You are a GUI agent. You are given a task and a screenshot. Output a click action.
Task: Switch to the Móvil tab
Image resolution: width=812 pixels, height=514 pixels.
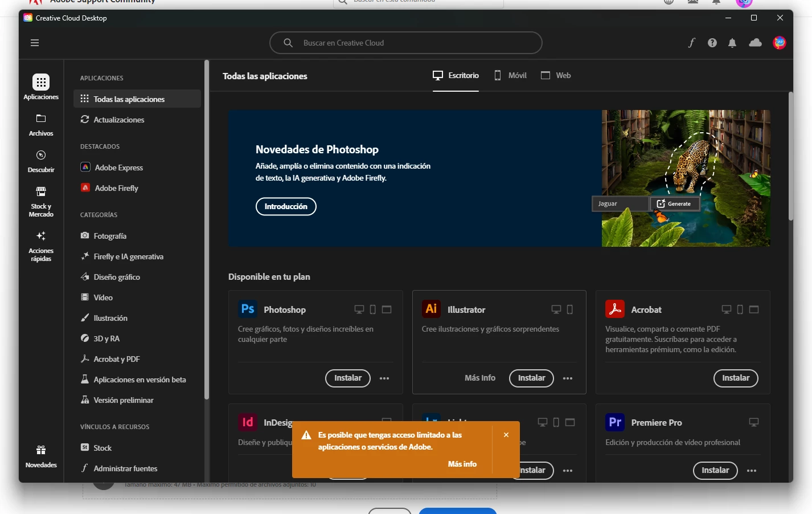coord(510,75)
